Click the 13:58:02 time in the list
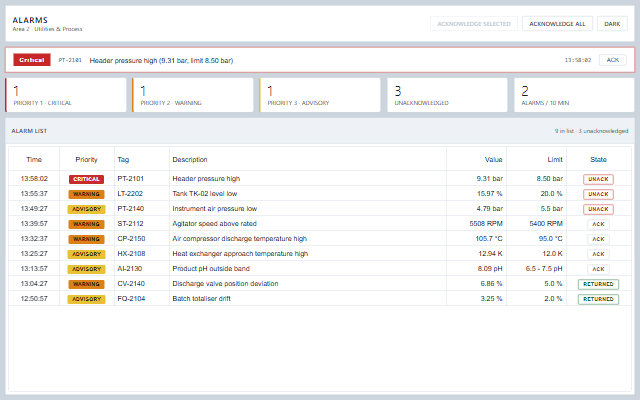 point(34,179)
